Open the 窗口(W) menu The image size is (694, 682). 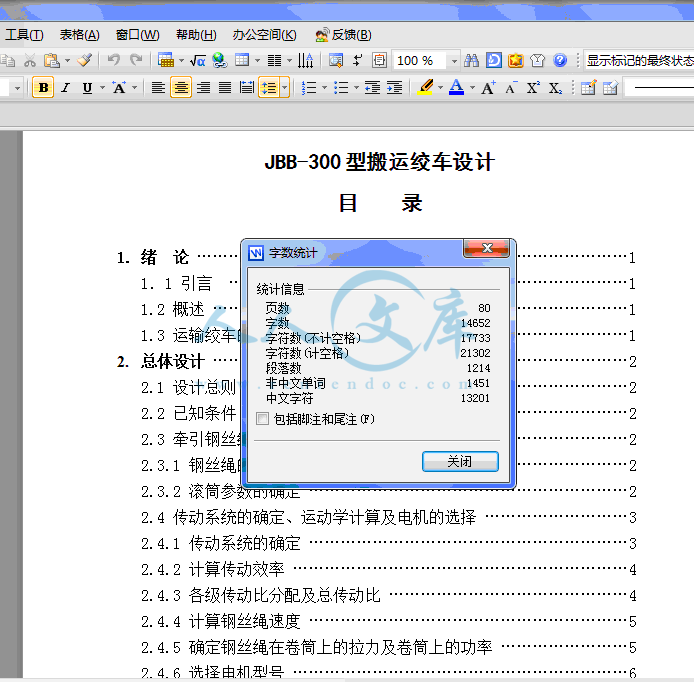(137, 35)
